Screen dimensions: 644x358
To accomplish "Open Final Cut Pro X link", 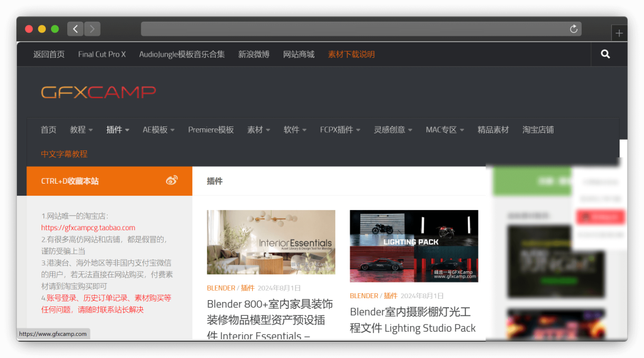I will click(x=102, y=54).
